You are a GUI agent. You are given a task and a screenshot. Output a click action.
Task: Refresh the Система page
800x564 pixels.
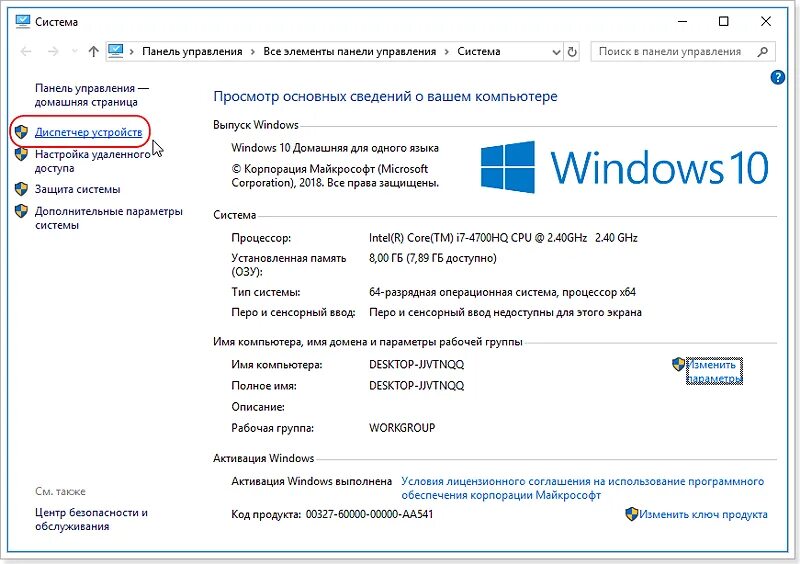[572, 52]
